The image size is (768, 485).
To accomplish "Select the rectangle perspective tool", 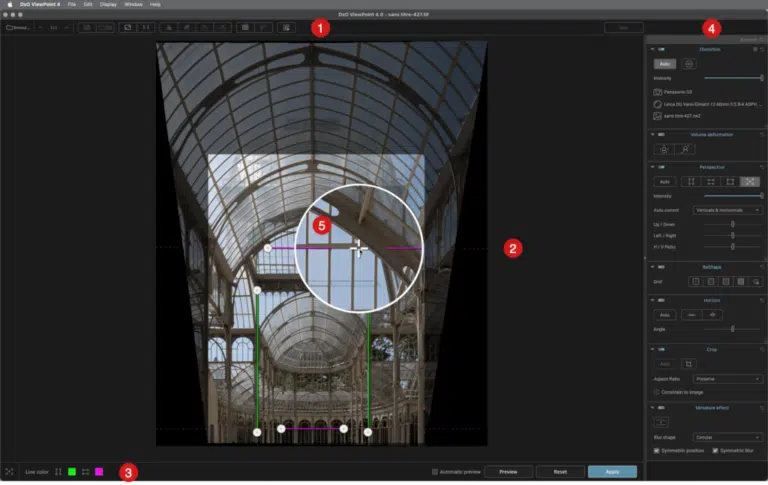I will 730,182.
